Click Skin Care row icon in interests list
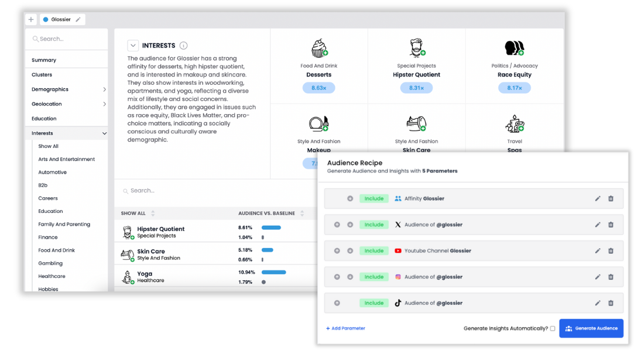The image size is (644, 351). (127, 255)
